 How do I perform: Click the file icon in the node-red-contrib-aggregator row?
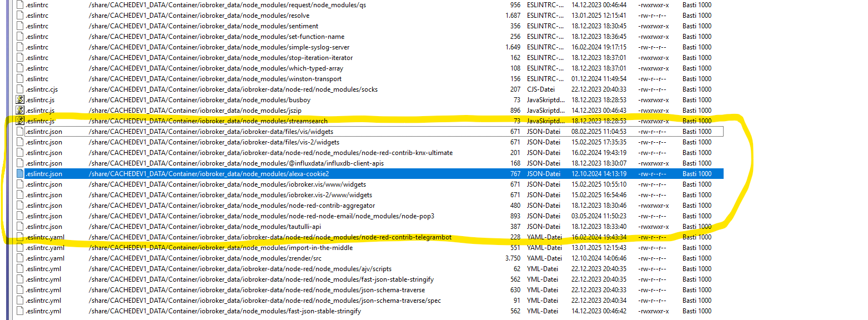(21, 206)
